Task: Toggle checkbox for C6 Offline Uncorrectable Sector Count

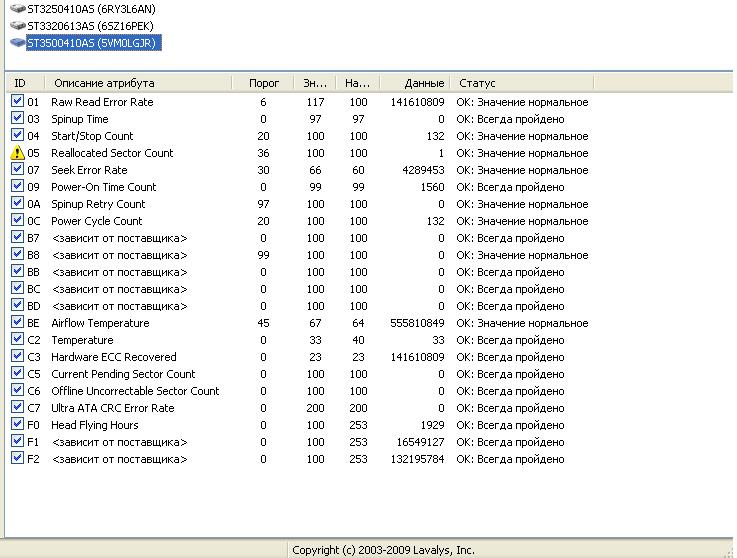Action: tap(17, 390)
